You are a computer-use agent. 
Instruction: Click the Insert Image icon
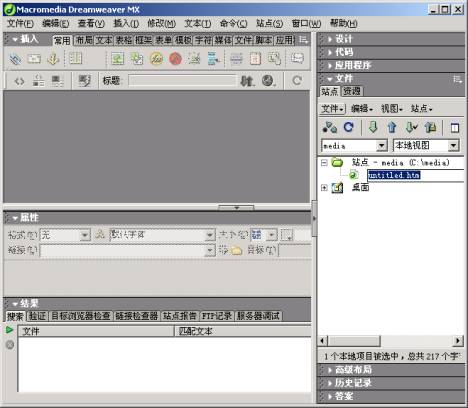117,59
